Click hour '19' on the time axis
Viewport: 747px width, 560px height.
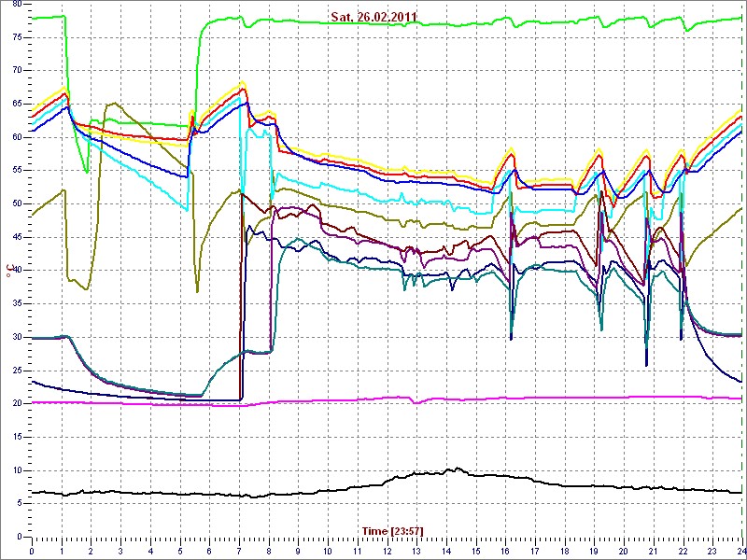(x=593, y=550)
